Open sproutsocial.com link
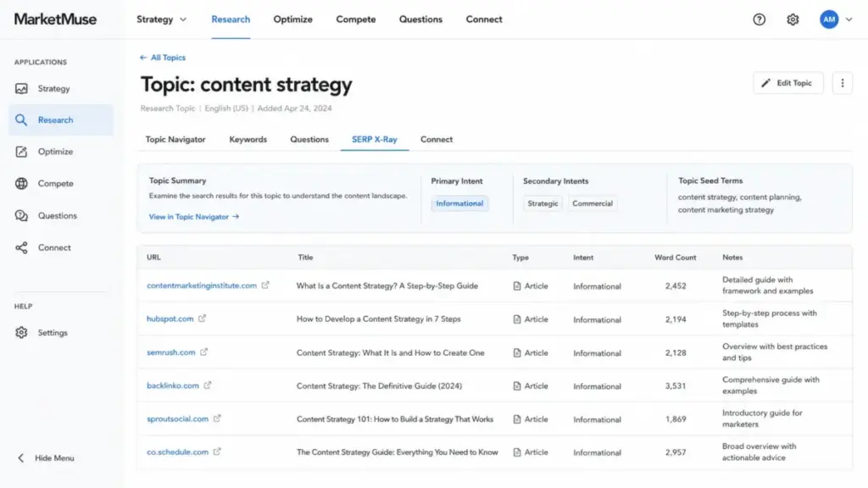This screenshot has height=488, width=868. click(x=178, y=419)
